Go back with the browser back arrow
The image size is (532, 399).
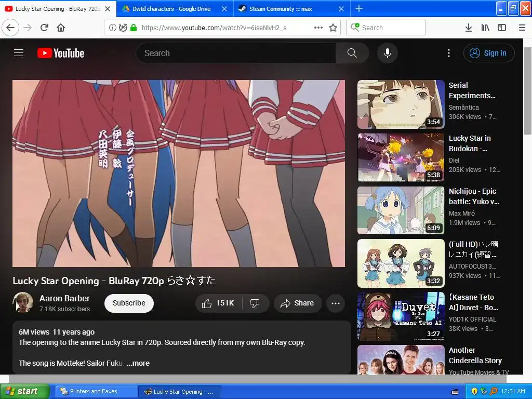tap(10, 28)
